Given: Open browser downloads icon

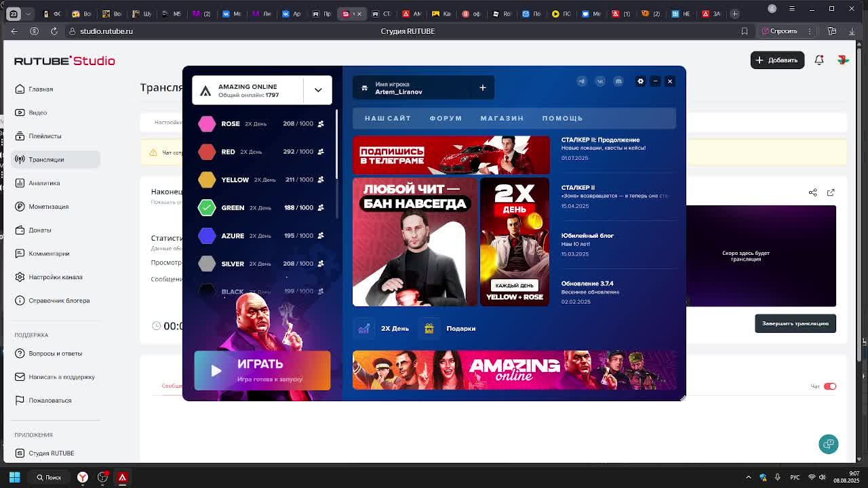Looking at the screenshot, I should click(853, 31).
